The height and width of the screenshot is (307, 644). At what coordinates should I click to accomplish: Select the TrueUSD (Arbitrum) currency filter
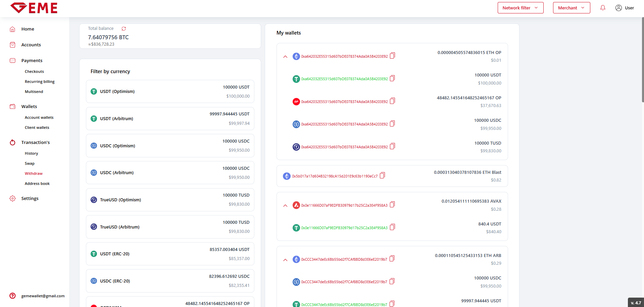(x=170, y=227)
